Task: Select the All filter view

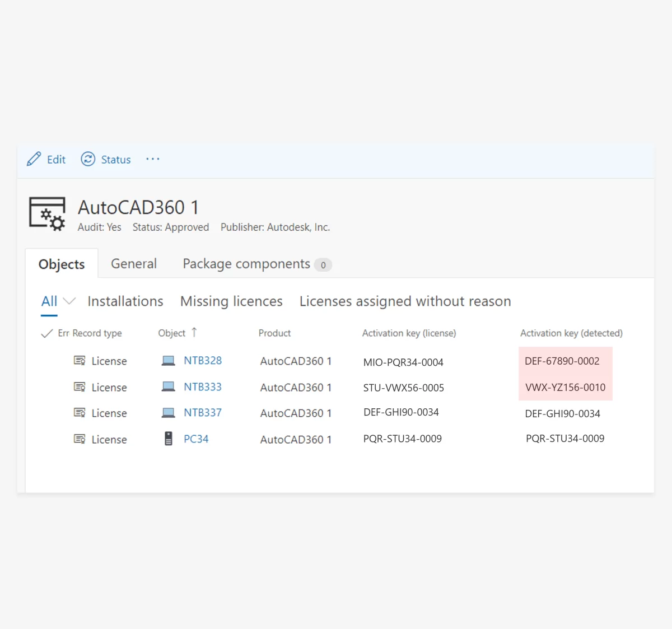Action: (49, 301)
